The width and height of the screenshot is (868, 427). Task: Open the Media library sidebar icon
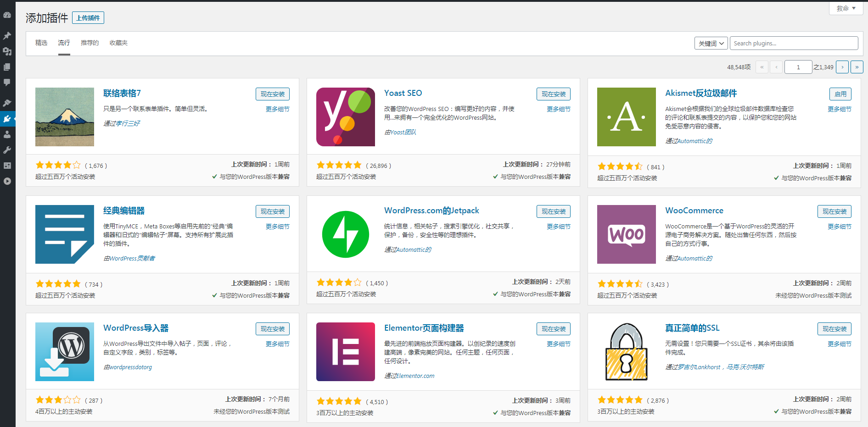(7, 51)
